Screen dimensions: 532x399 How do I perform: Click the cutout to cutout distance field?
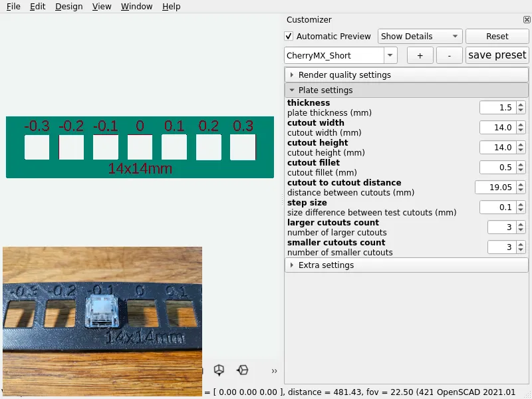pos(495,187)
